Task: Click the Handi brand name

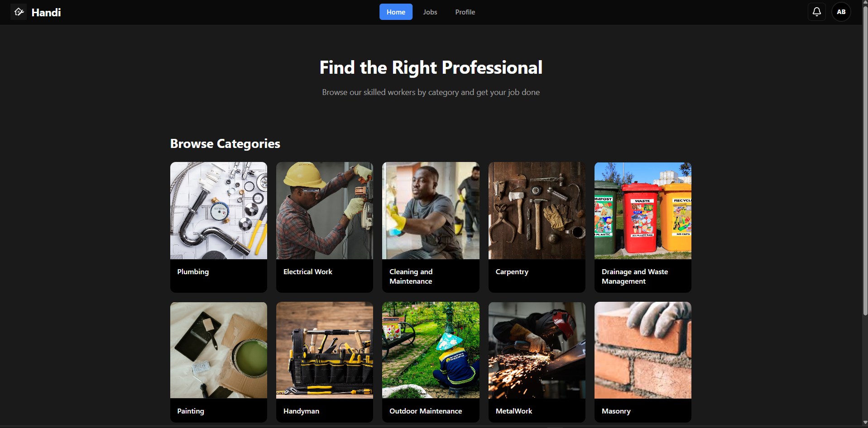Action: point(46,12)
